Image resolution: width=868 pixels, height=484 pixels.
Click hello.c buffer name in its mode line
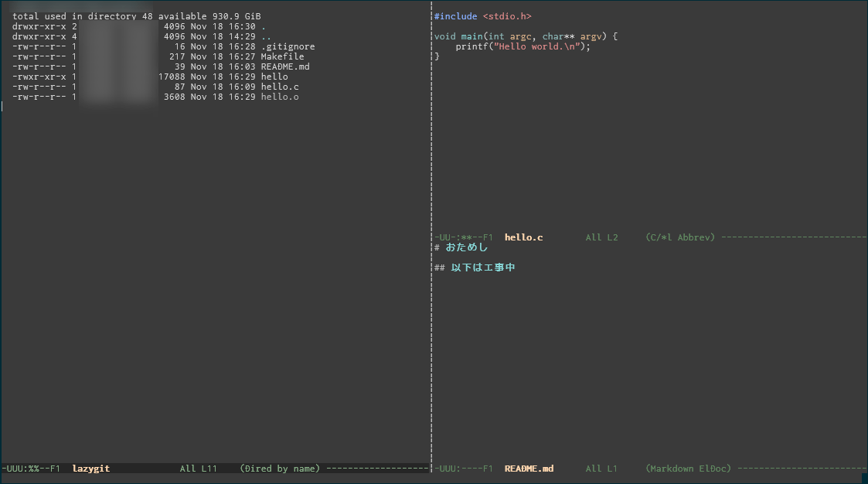point(523,237)
